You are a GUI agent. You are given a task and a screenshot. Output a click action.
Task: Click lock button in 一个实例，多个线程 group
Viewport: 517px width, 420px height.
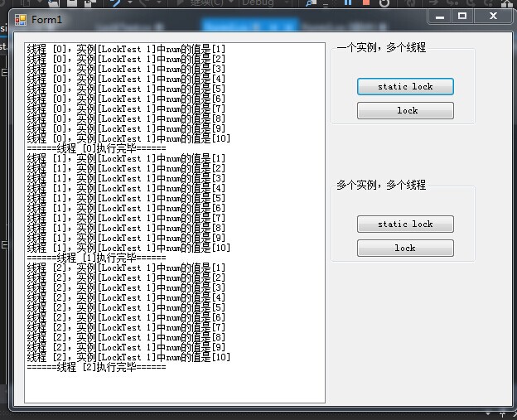pos(405,110)
